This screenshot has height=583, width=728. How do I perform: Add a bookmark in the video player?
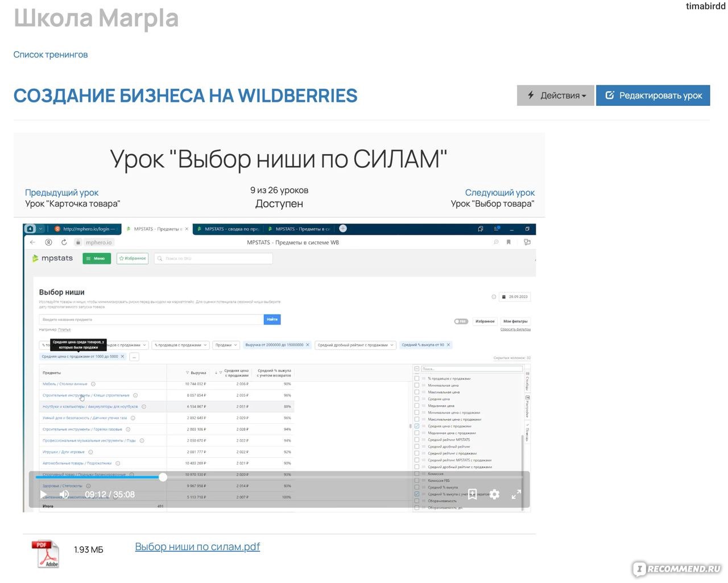pos(472,494)
